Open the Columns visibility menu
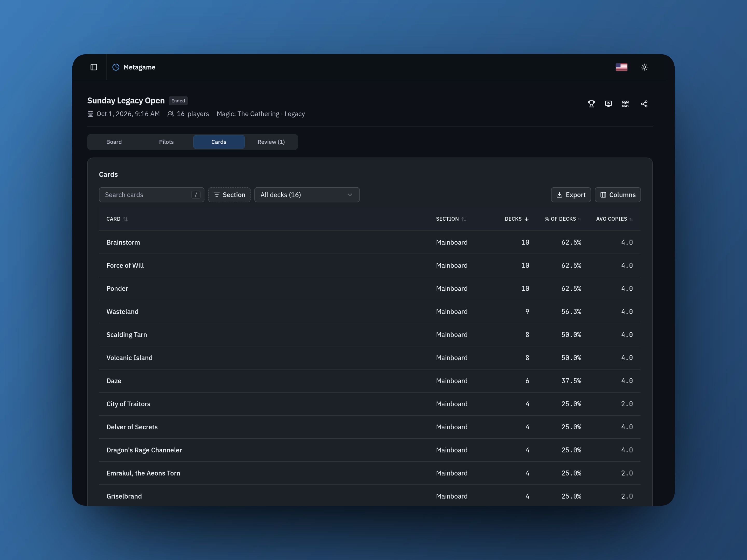 [618, 195]
